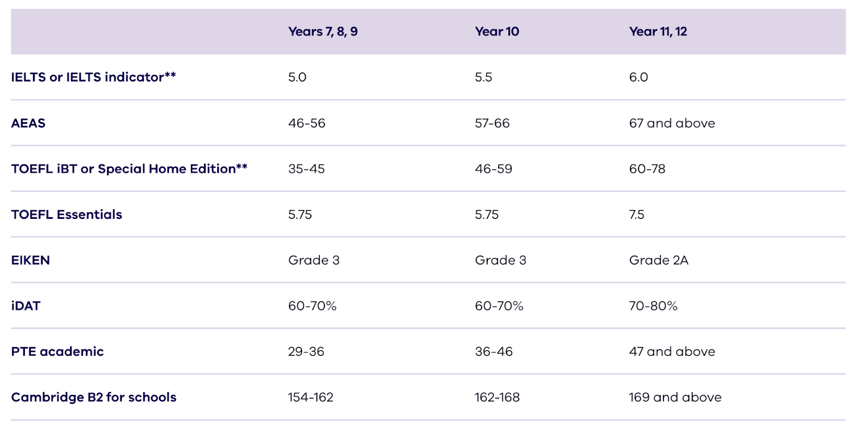
Task: Select the "Cambridge B2 for schools" label
Action: pyautogui.click(x=94, y=397)
